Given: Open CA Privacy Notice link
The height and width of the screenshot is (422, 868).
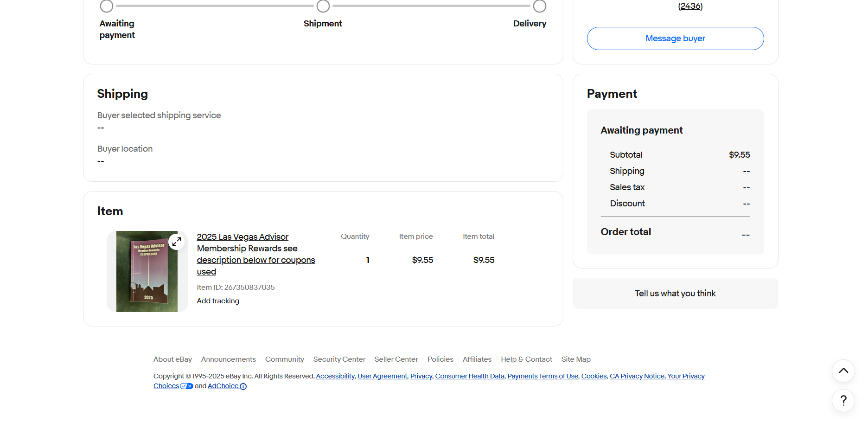Looking at the screenshot, I should (637, 376).
